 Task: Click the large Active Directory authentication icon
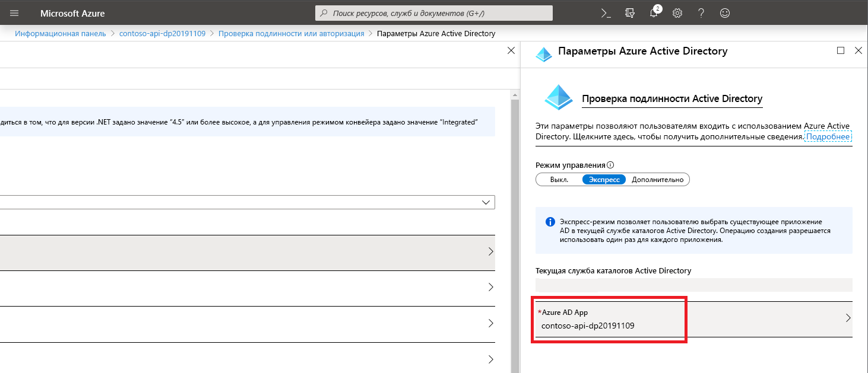tap(558, 97)
